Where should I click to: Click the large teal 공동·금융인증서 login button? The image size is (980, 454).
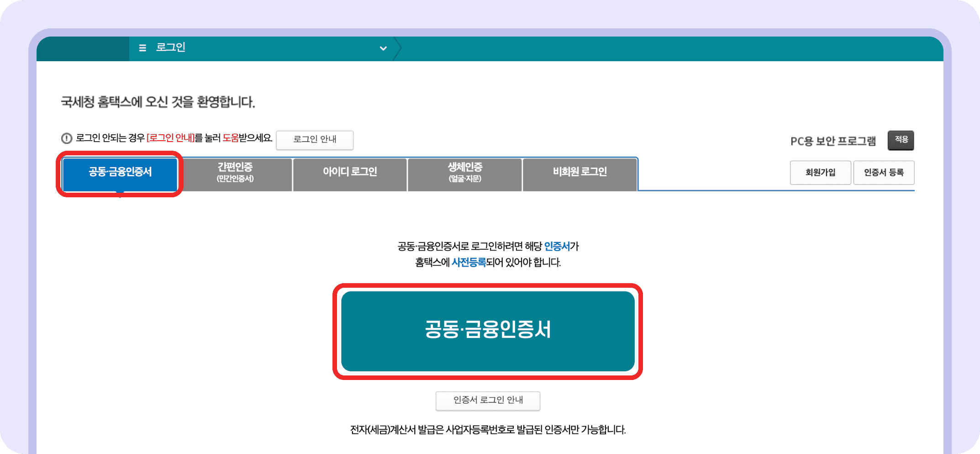point(488,330)
